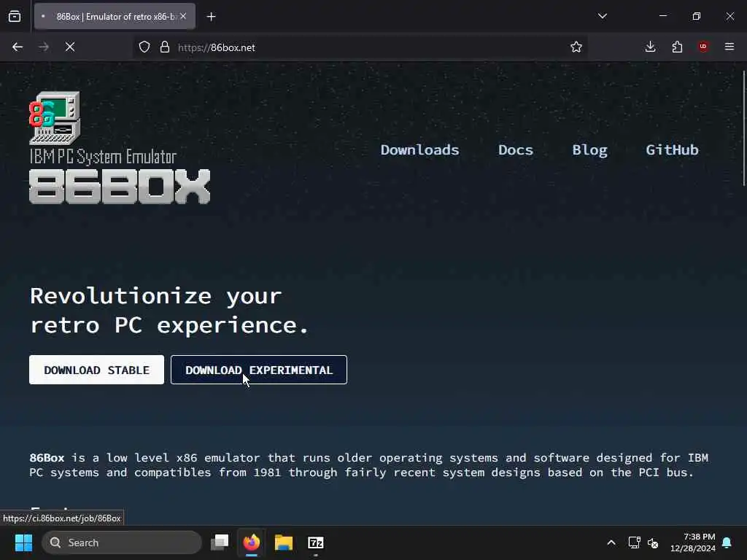Open the muted volume tray icon
747x560 pixels.
[653, 542]
